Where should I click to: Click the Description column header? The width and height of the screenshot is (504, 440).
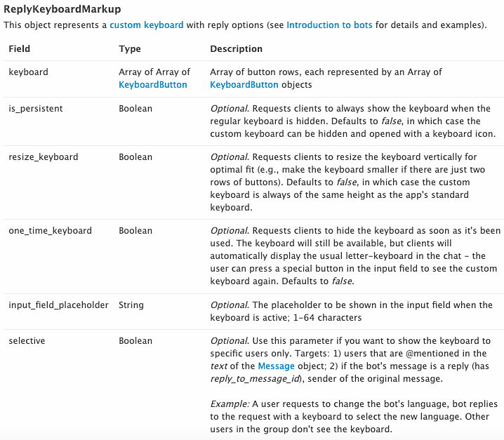tap(236, 49)
